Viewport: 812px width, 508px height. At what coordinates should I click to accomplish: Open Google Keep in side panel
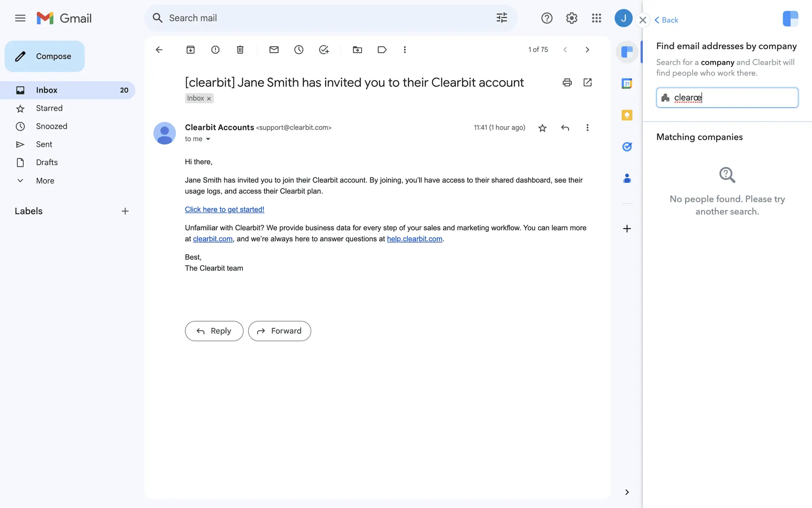[x=627, y=115]
